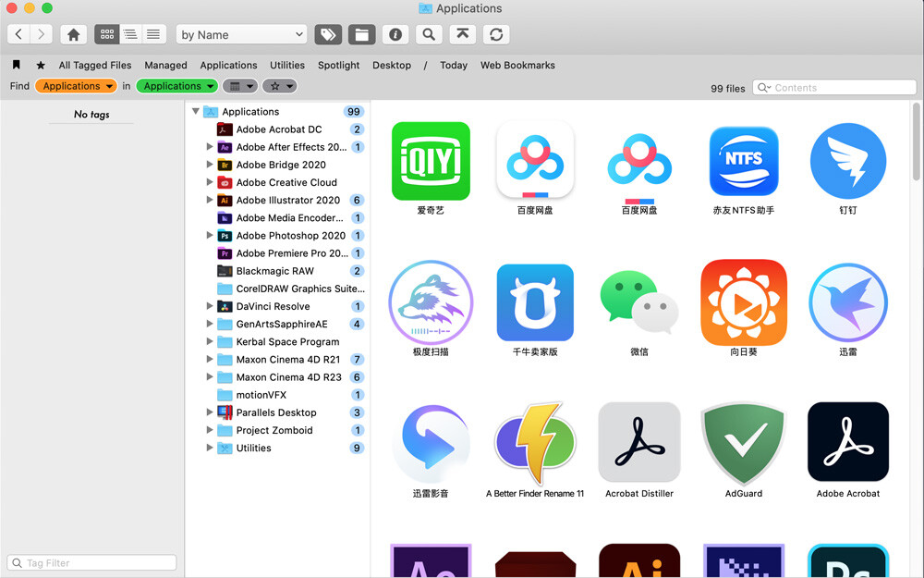This screenshot has width=924, height=578.
Task: Select Blackmagic RAW in the tree
Action: (275, 271)
